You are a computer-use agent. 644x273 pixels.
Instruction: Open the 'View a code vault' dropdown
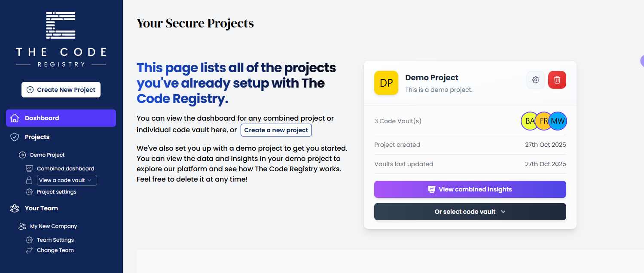[67, 180]
